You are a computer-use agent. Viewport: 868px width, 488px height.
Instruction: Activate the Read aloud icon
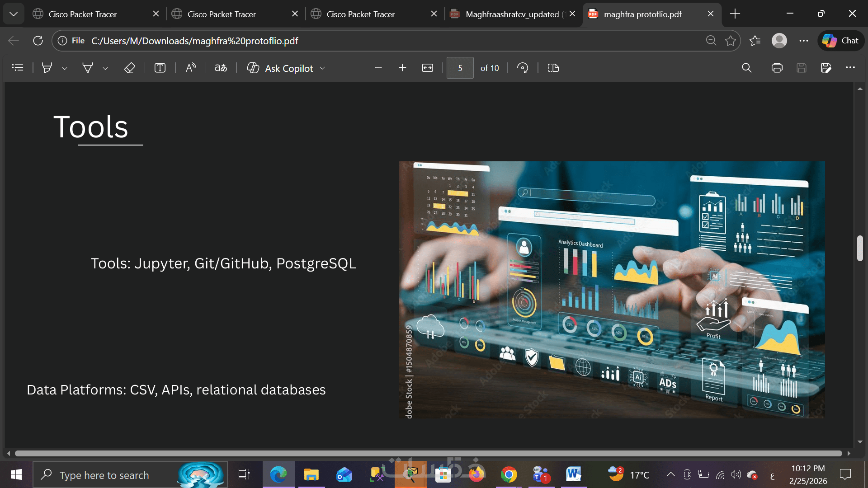click(191, 68)
